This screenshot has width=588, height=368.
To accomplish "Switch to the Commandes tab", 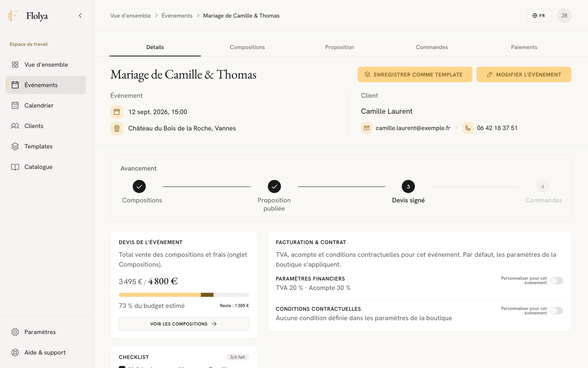I will pyautogui.click(x=432, y=47).
